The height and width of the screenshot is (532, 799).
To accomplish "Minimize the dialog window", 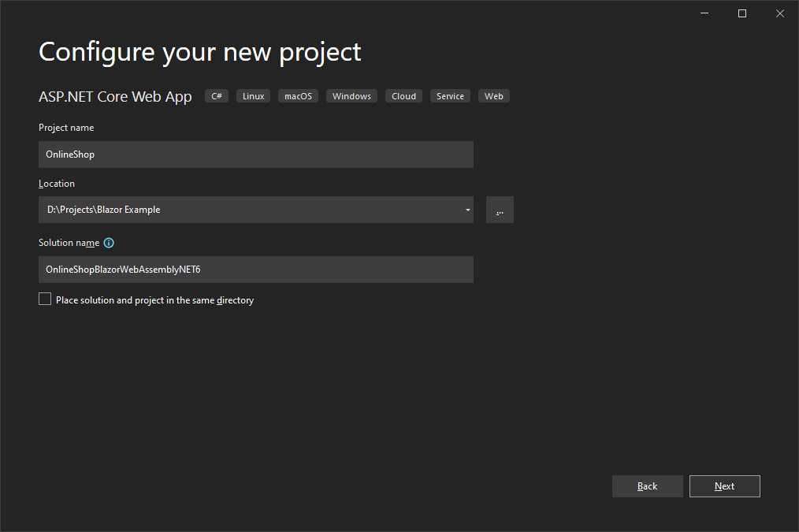I will [x=704, y=13].
